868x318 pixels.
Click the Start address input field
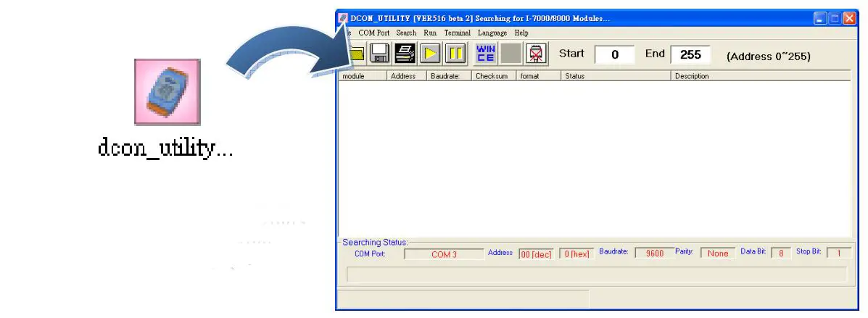tap(614, 55)
